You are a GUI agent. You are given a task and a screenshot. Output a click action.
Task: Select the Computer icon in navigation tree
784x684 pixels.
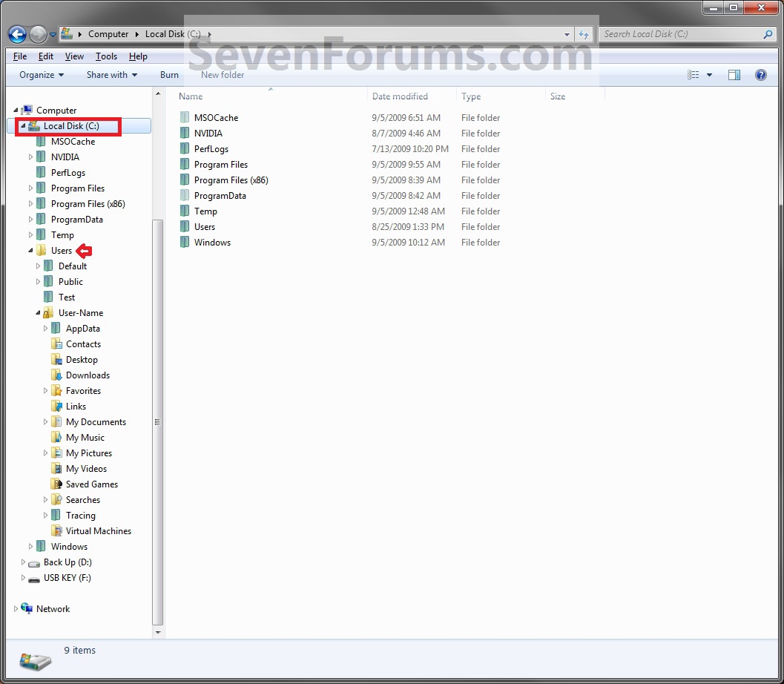(27, 110)
